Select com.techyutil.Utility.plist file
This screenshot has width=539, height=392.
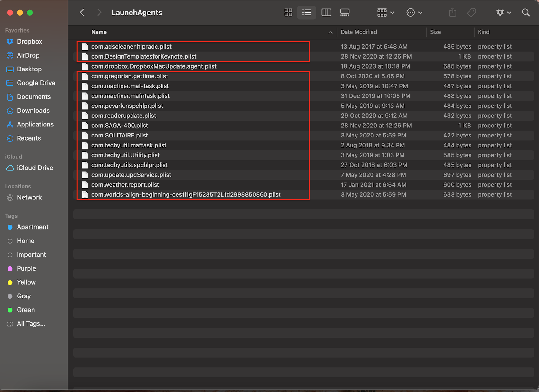tap(304, 155)
